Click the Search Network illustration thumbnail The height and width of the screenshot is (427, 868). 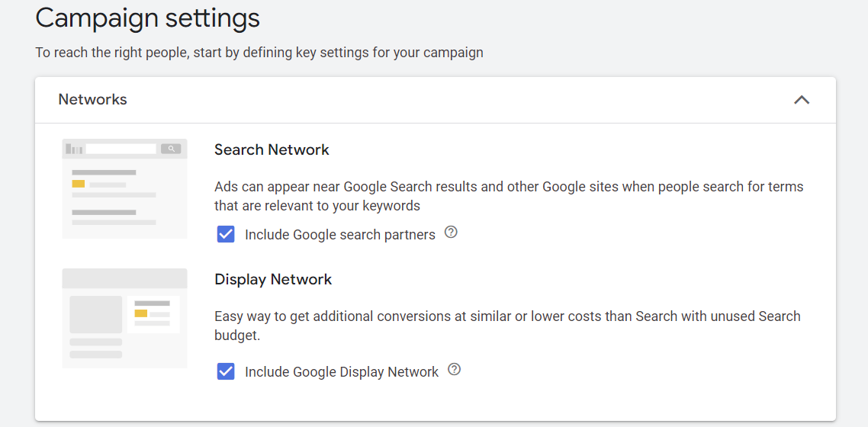(124, 188)
